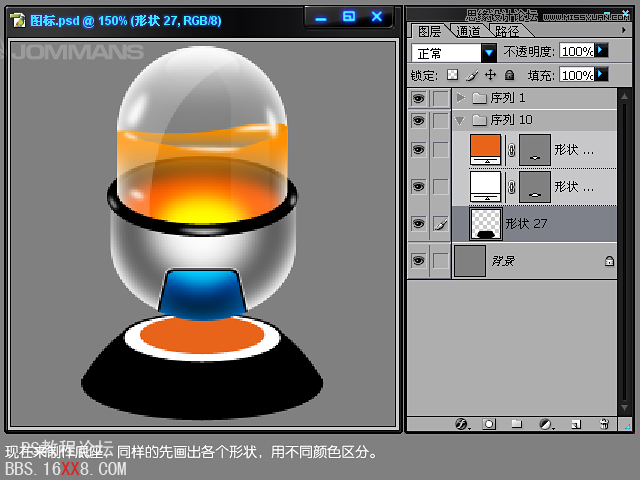Viewport: 640px width, 480px height.
Task: Create new fill or adjustment layer
Action: point(545,424)
